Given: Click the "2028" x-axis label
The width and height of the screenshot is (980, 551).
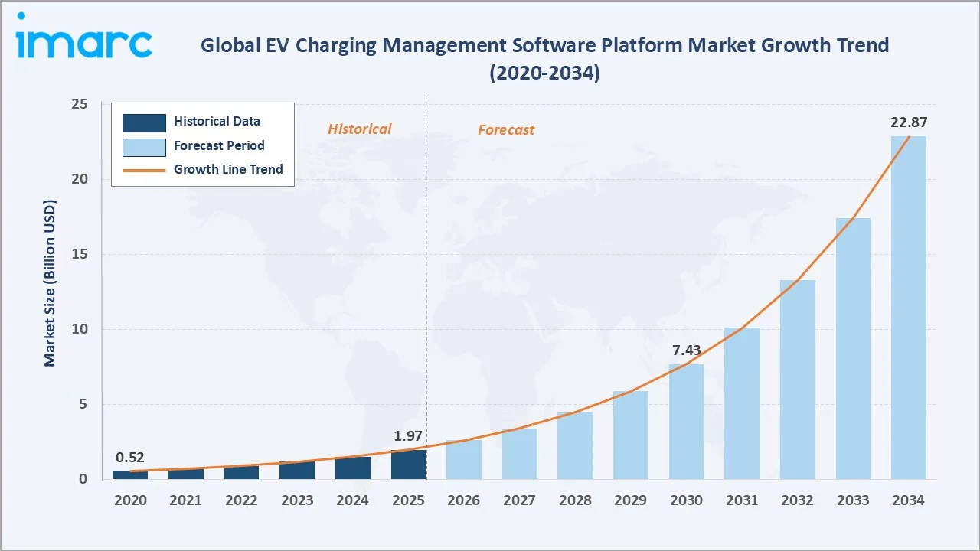Looking at the screenshot, I should pyautogui.click(x=575, y=500).
